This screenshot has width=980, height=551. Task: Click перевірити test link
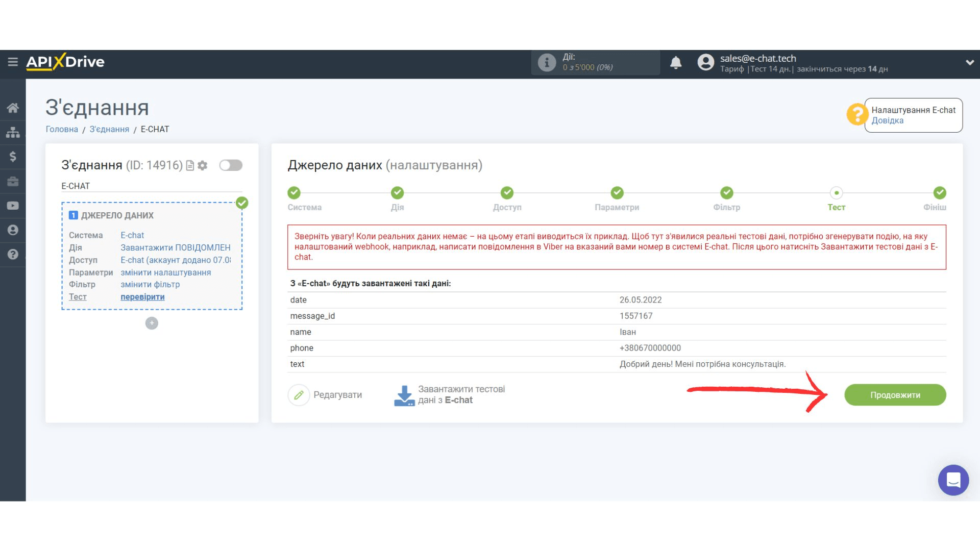tap(142, 297)
